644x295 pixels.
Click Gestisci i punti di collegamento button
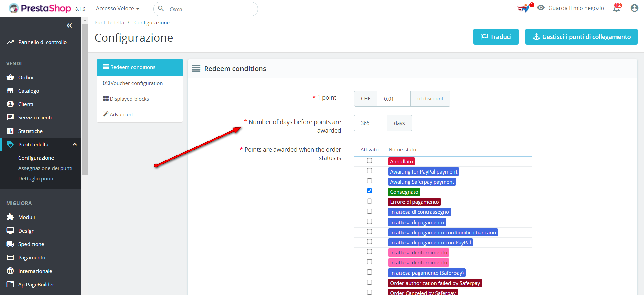(581, 37)
